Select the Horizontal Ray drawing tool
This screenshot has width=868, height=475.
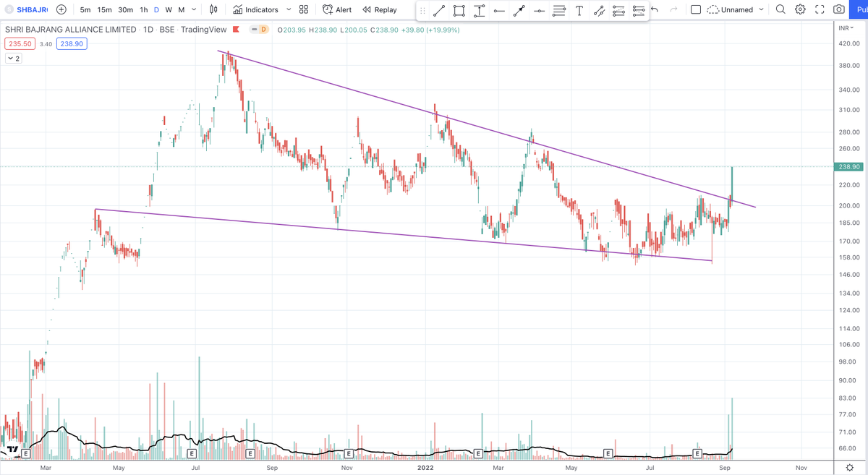tap(539, 10)
